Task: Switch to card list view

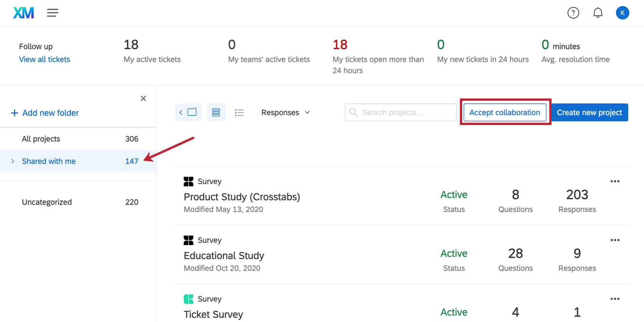Action: coord(216,113)
